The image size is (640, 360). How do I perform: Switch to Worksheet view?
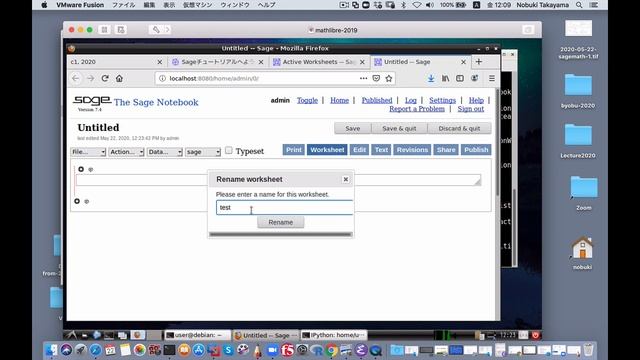click(x=327, y=150)
